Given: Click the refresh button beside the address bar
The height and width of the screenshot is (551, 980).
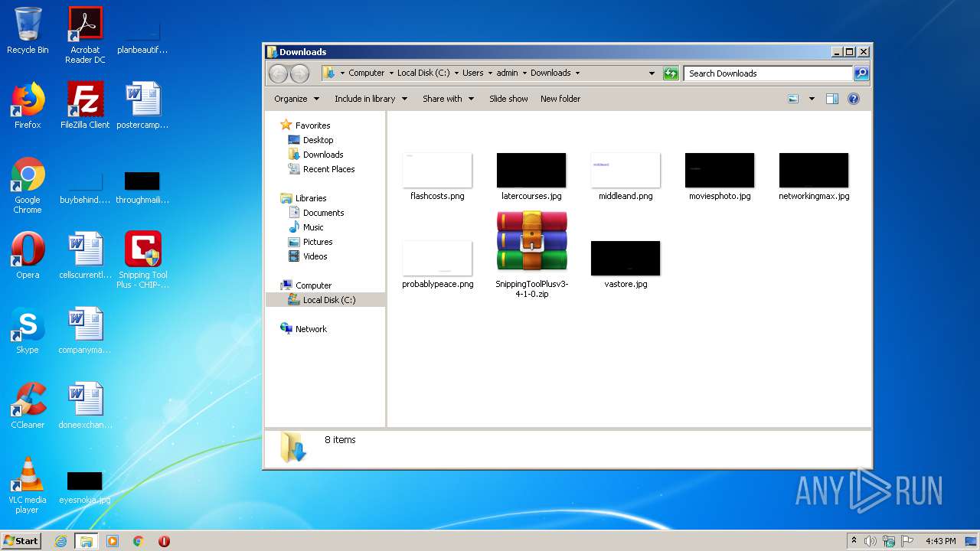Looking at the screenshot, I should pos(671,73).
